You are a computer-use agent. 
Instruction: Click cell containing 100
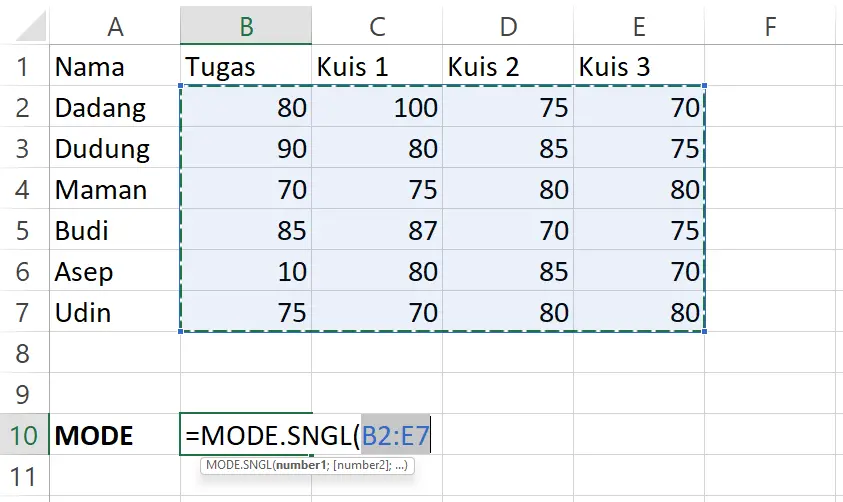377,107
